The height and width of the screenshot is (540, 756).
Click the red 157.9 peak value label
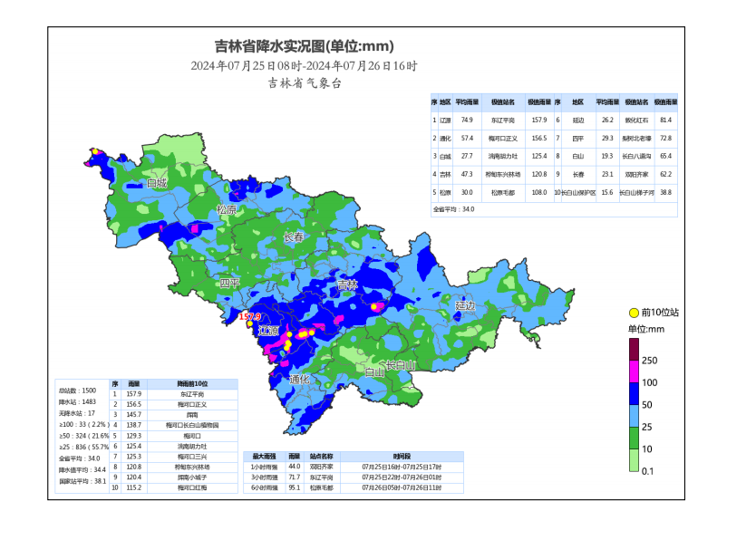click(x=249, y=317)
